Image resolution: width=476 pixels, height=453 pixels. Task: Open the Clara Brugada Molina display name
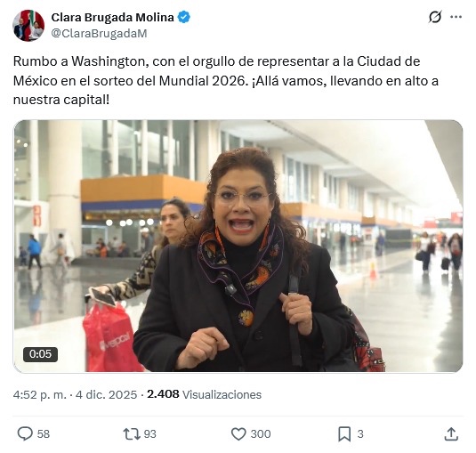tap(112, 17)
